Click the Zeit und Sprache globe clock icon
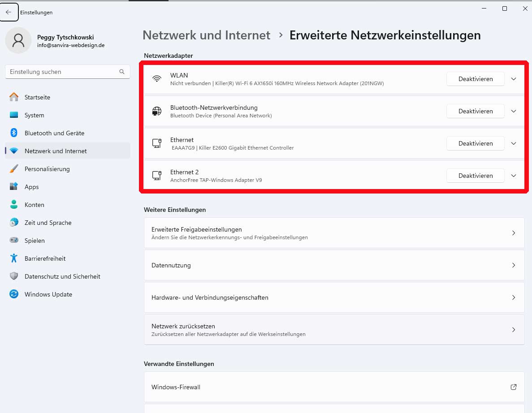Image resolution: width=532 pixels, height=413 pixels. pos(14,222)
